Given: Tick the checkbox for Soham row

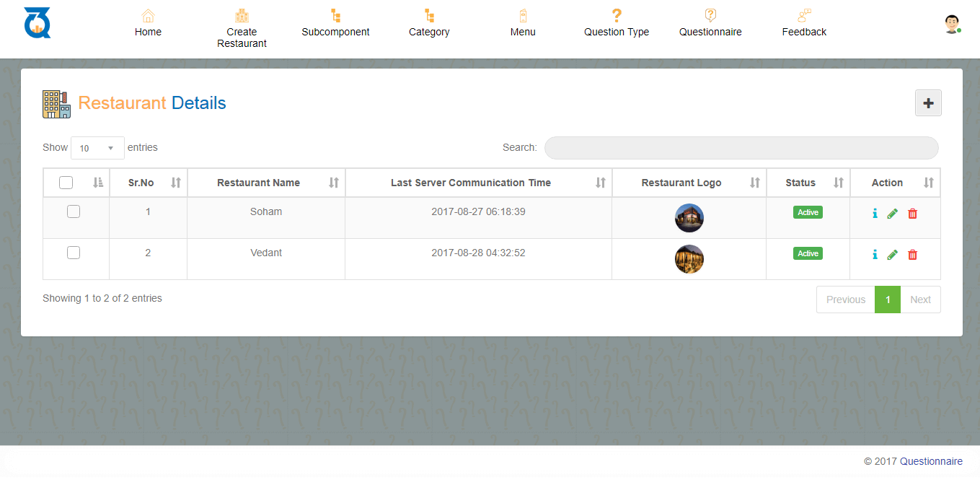Looking at the screenshot, I should pos(74,211).
